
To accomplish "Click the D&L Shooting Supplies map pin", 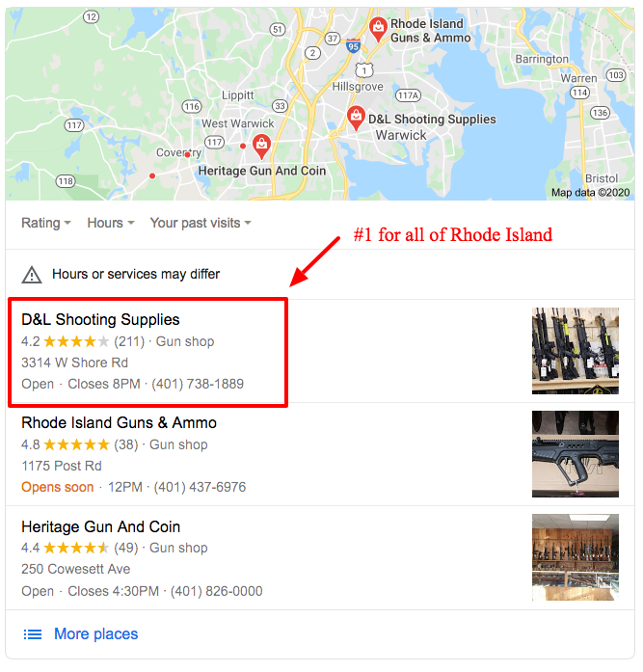I will [356, 119].
